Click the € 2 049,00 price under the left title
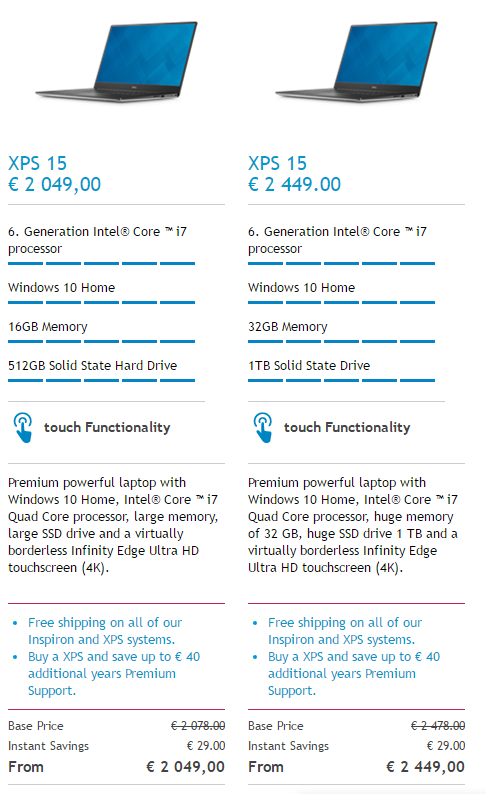Viewport: 486px width, 794px height. point(55,184)
